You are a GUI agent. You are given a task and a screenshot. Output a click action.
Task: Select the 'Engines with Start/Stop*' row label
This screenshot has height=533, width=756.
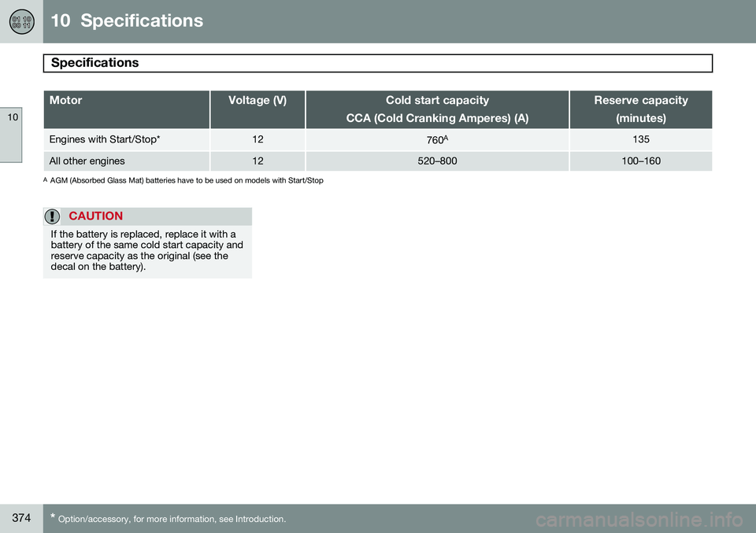105,140
